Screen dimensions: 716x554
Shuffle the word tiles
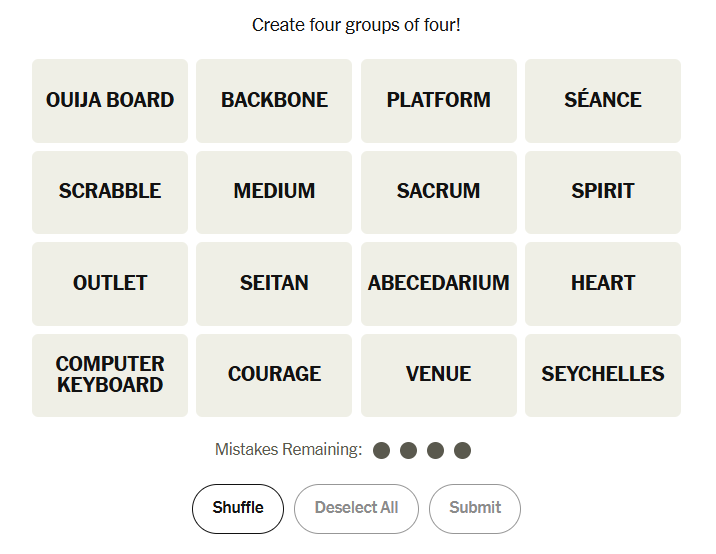tap(238, 508)
